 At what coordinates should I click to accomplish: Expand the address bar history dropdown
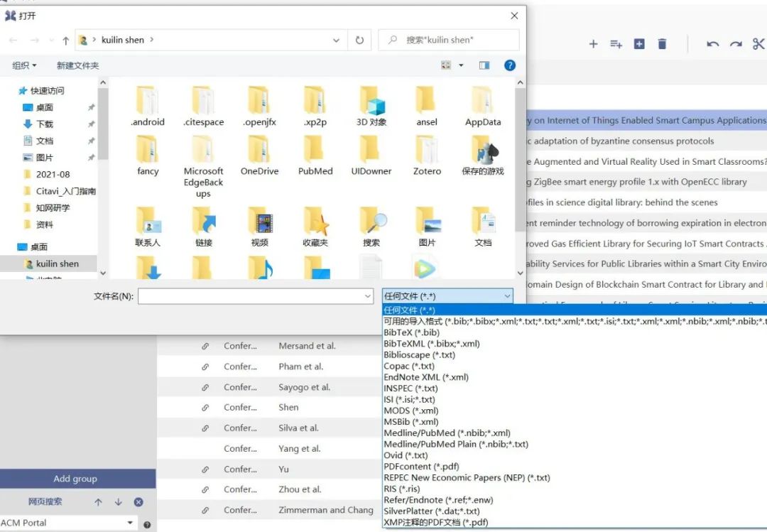point(336,40)
